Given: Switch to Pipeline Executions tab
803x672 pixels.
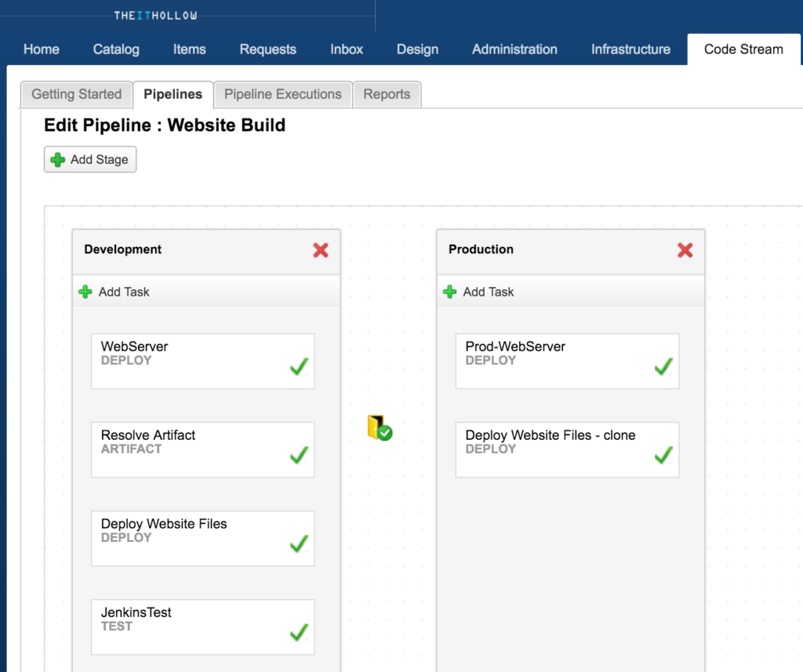Looking at the screenshot, I should coord(282,94).
